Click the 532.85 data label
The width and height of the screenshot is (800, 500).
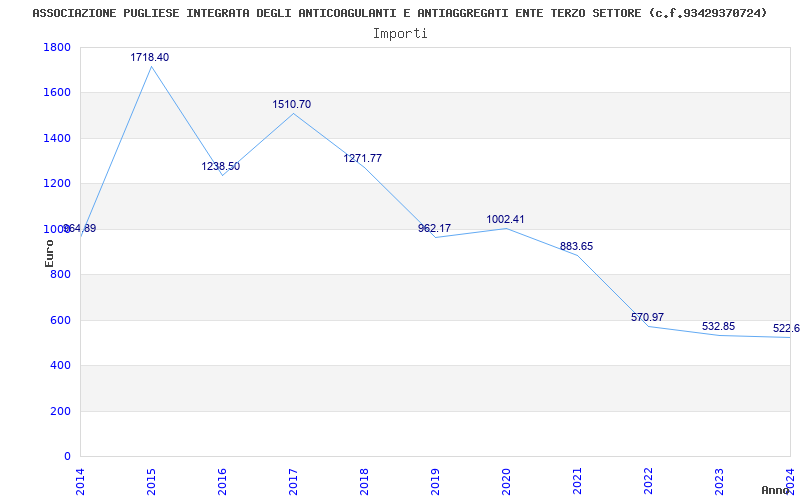pos(718,327)
